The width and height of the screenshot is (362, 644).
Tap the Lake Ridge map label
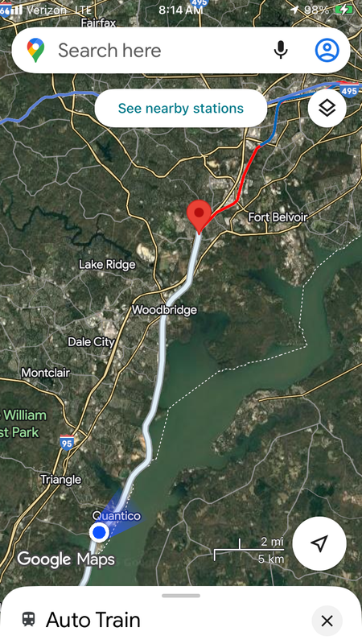107,265
